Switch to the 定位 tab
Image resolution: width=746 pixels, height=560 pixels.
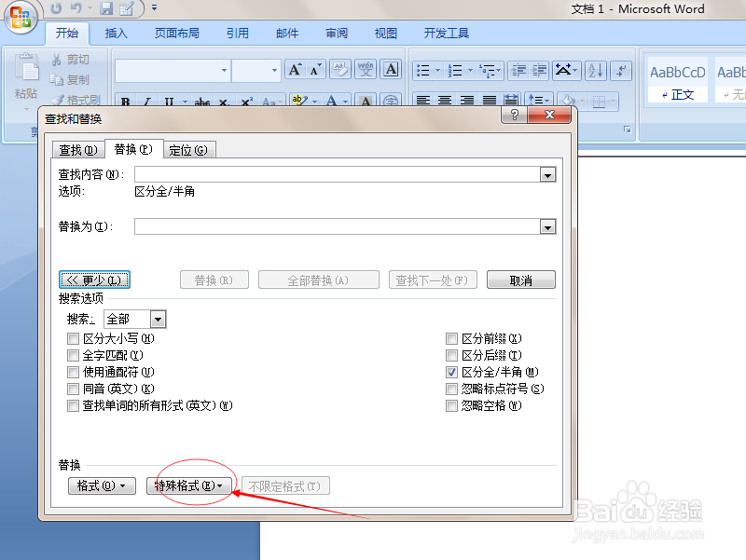[x=189, y=149]
